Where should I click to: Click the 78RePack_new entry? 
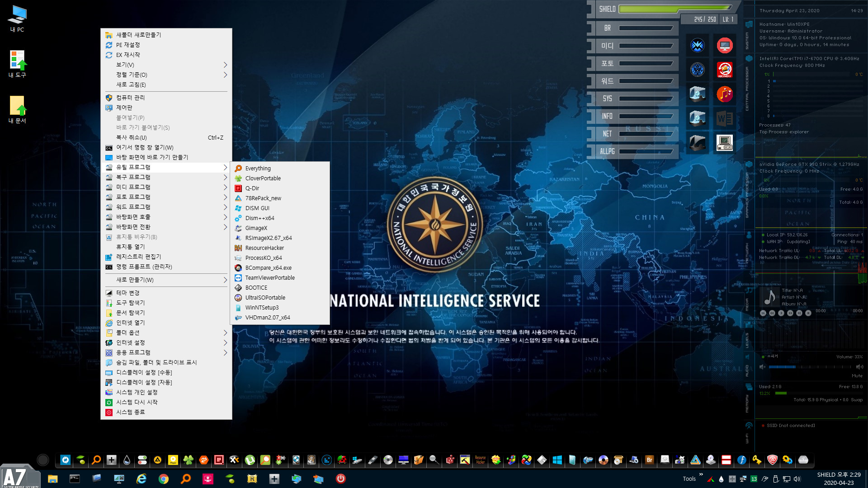pos(280,198)
